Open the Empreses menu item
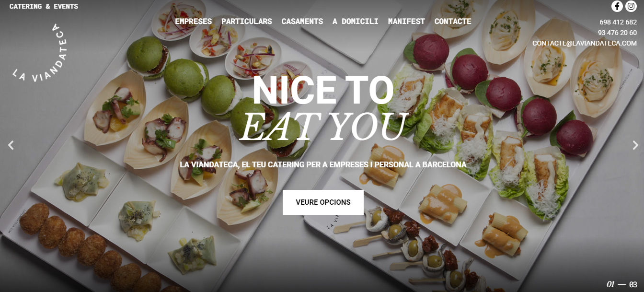 tap(193, 22)
